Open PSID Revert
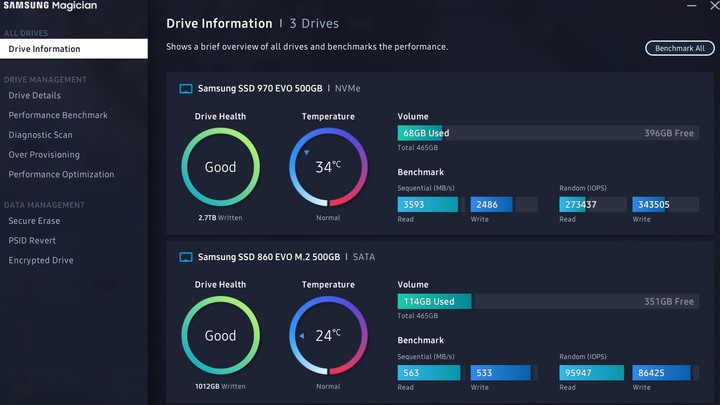 pyautogui.click(x=32, y=241)
